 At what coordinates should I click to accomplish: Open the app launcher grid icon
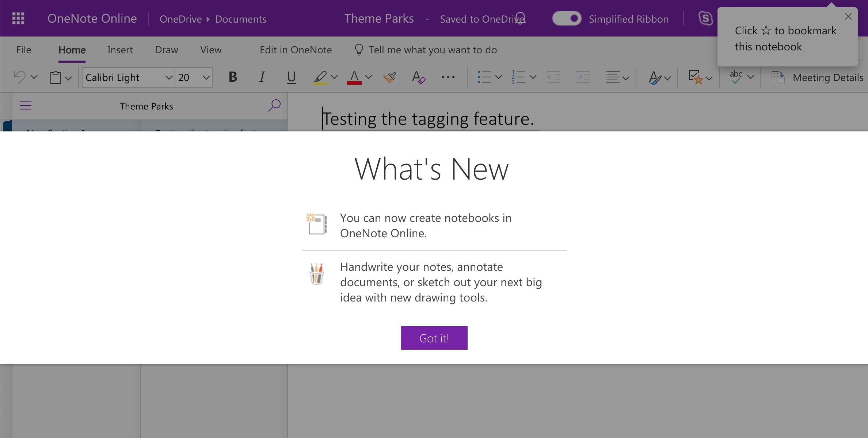pos(18,18)
